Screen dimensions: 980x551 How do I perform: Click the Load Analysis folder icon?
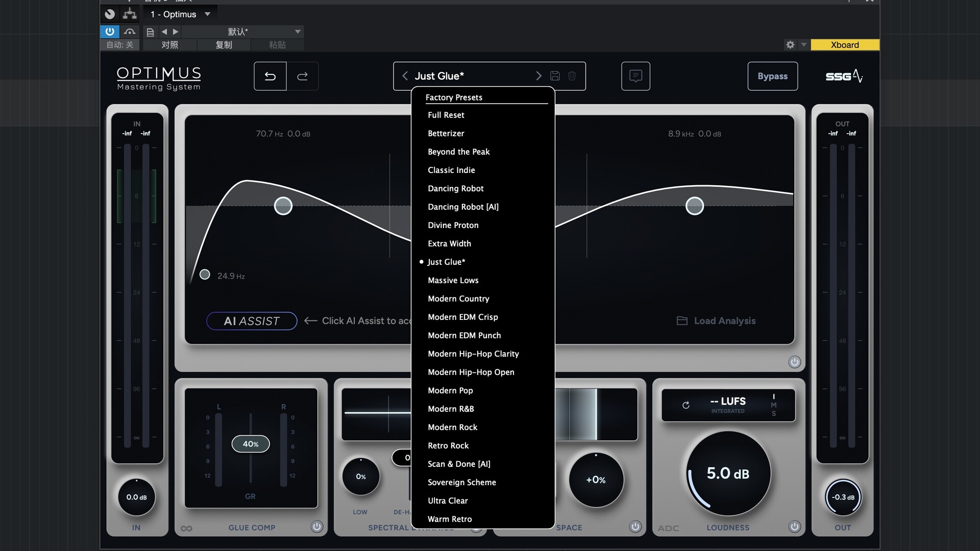point(682,321)
